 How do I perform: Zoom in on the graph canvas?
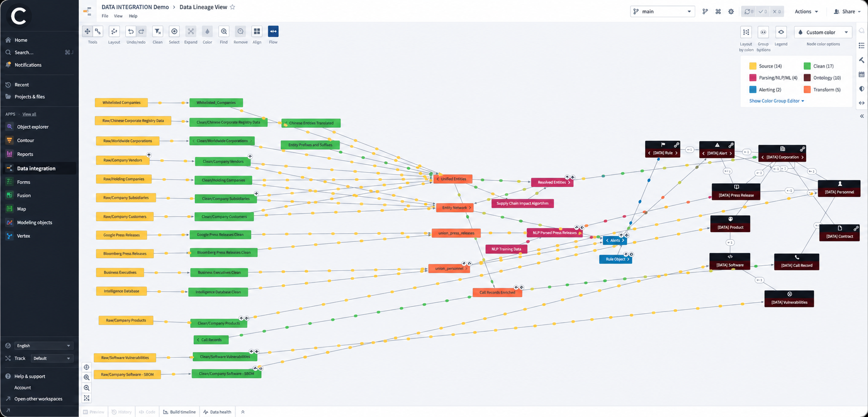point(87,378)
